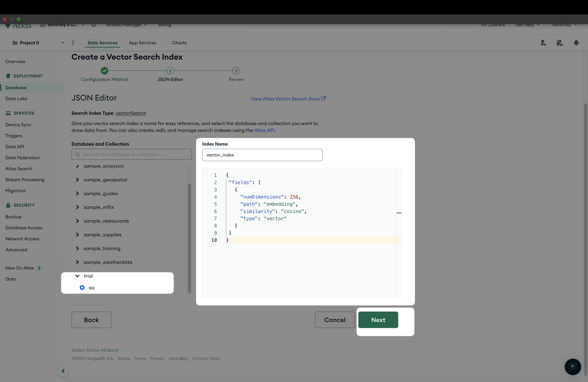Open View Atlas Vector Search Docs link

click(x=288, y=99)
